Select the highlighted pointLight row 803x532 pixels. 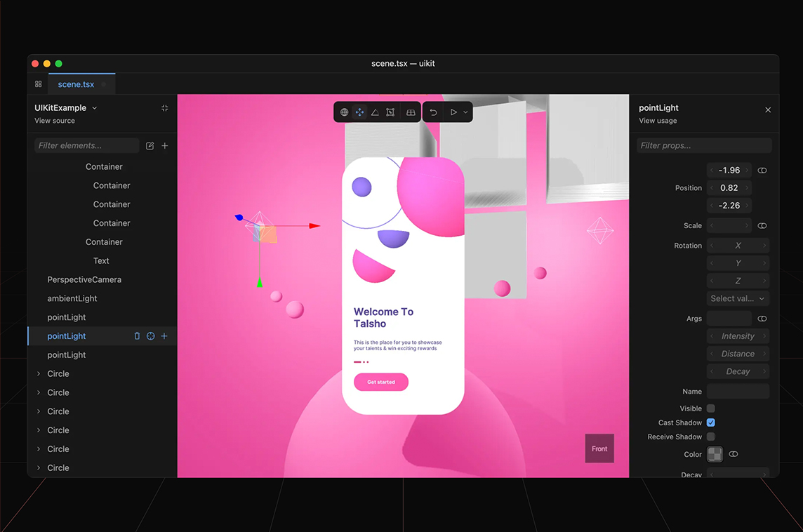tap(102, 336)
